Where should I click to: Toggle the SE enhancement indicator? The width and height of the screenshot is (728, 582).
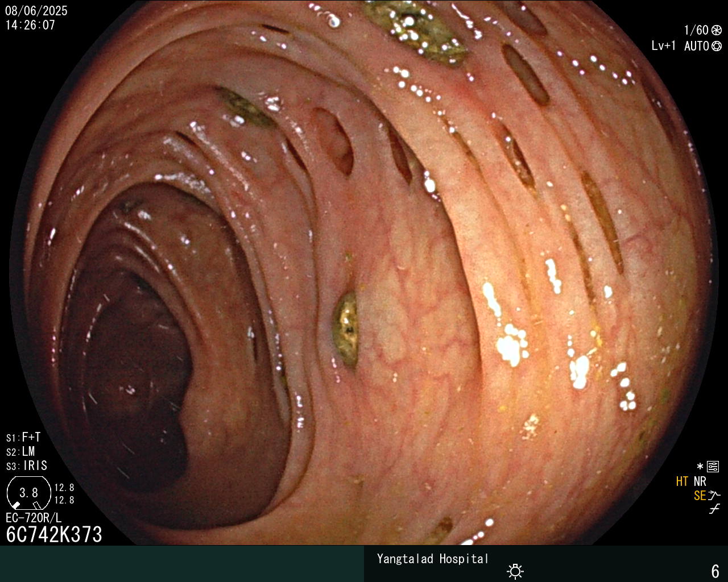[x=700, y=496]
